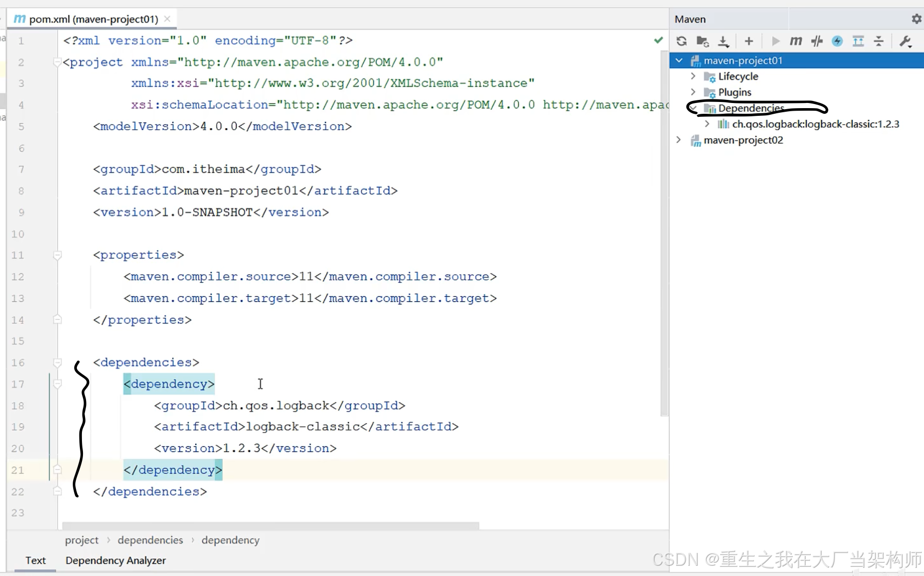Screen dimensions: 924x576
Task: Click Generate Sources and Update Folders icon
Action: click(702, 41)
